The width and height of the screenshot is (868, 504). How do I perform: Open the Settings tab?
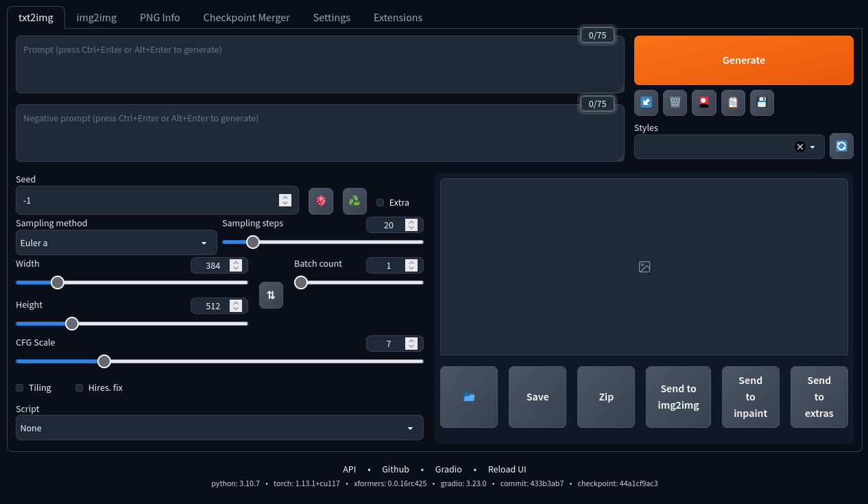tap(332, 18)
